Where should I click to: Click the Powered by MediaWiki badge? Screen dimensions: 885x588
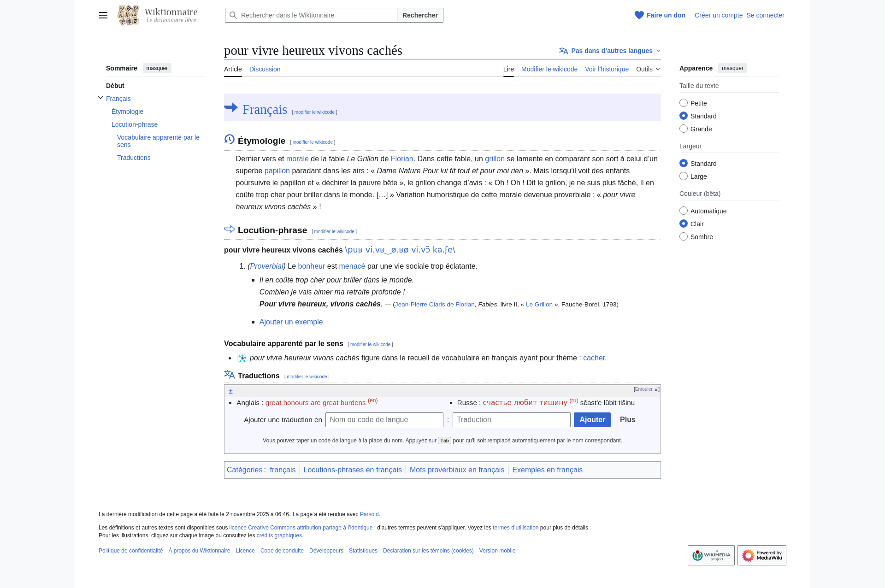[761, 555]
